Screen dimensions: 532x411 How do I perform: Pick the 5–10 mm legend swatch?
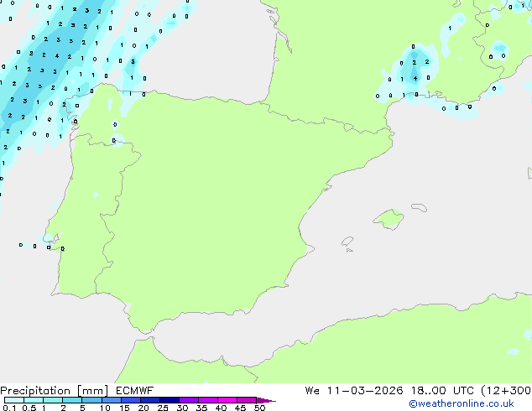point(91,400)
